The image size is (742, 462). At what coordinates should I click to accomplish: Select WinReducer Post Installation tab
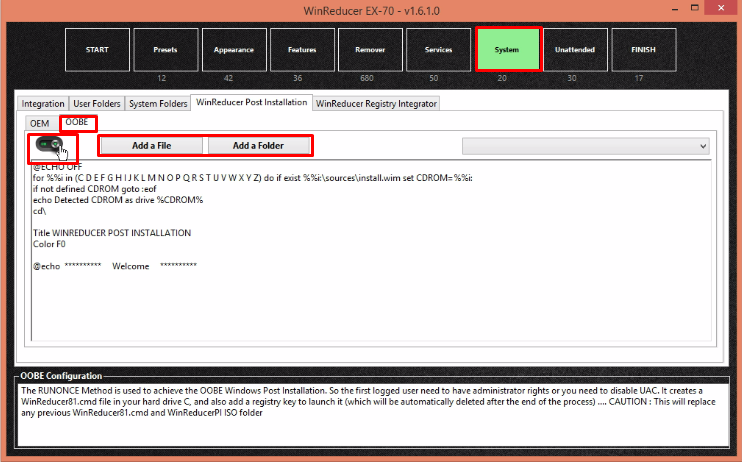pyautogui.click(x=251, y=102)
